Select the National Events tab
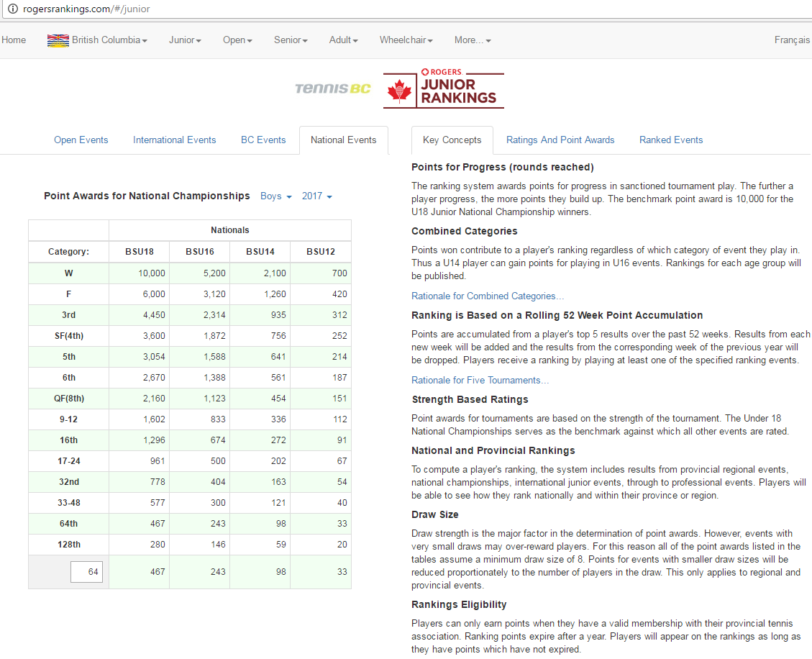 click(343, 140)
